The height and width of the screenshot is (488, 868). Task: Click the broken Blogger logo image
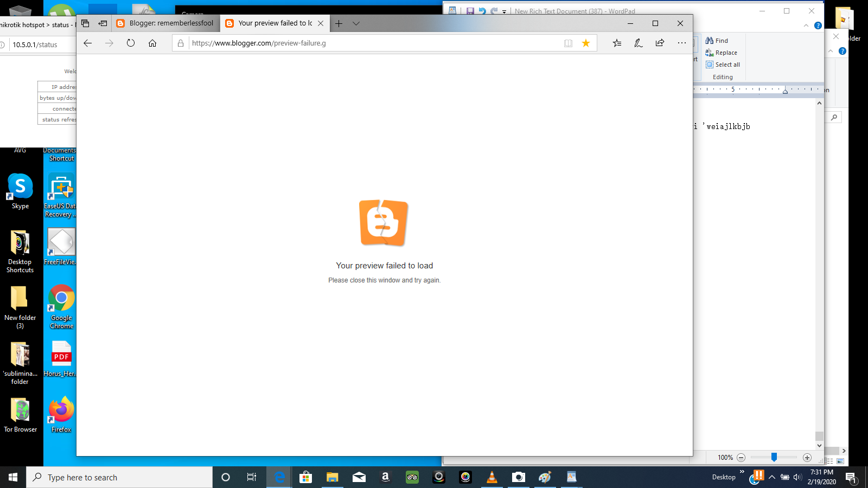[384, 223]
